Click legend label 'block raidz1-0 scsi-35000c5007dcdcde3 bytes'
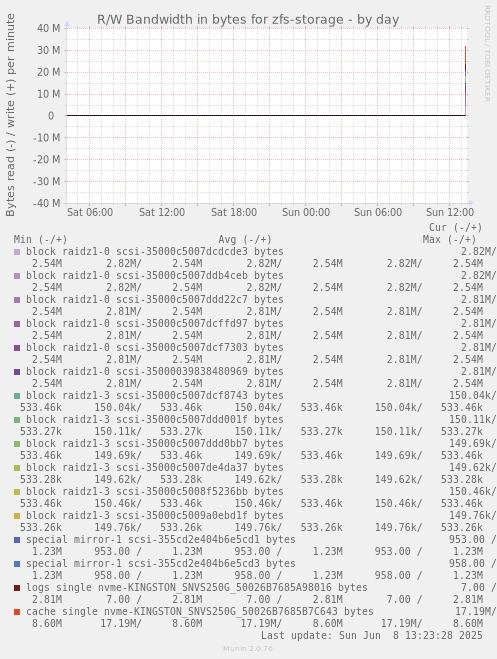Viewport: 497px width, 659px height. tap(155, 251)
